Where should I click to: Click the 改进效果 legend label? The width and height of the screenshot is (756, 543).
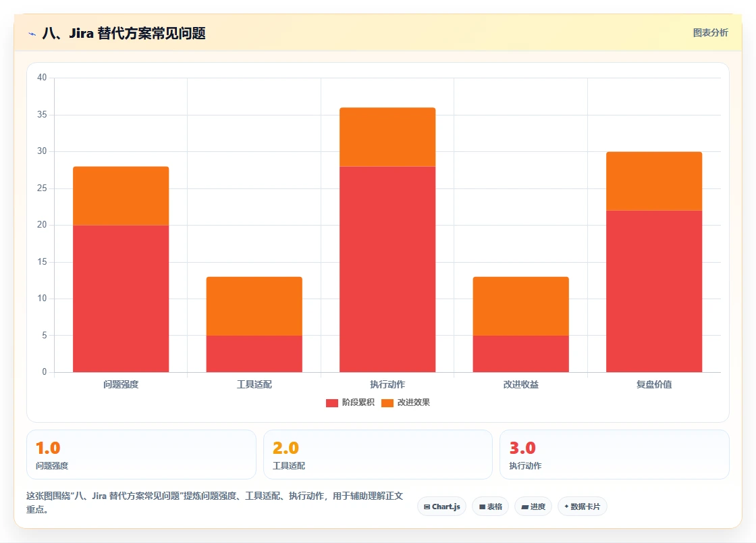(x=414, y=403)
